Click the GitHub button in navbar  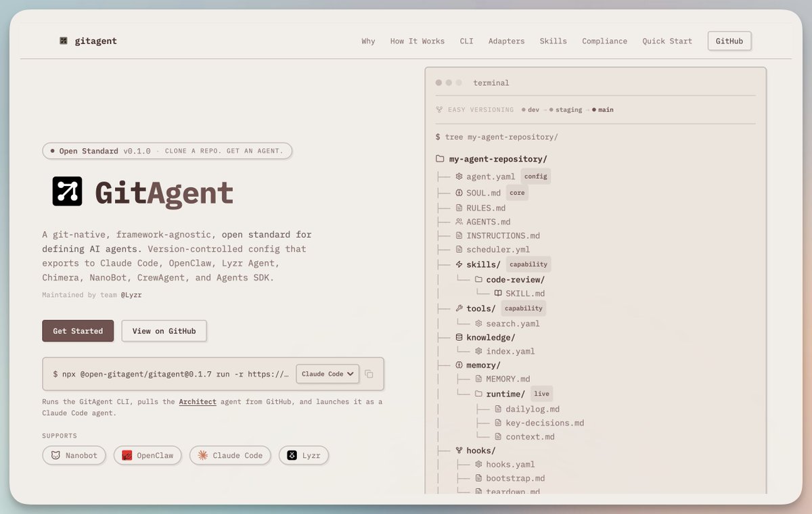pyautogui.click(x=729, y=41)
